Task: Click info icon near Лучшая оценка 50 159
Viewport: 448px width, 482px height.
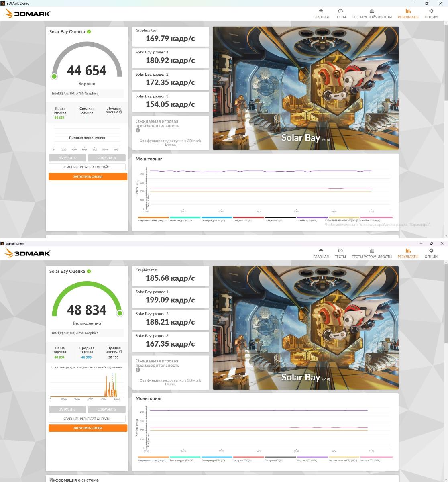Action: click(x=120, y=351)
